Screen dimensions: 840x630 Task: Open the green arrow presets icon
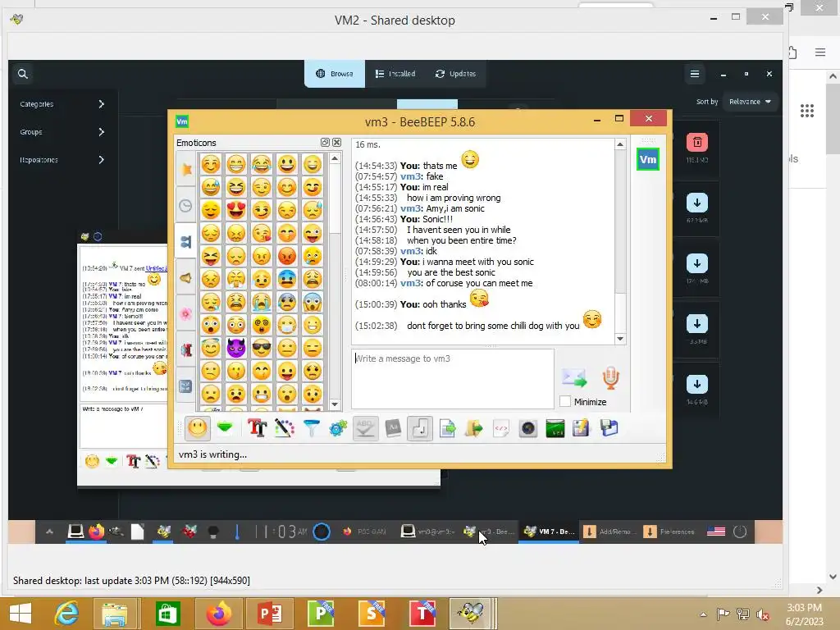tap(225, 427)
